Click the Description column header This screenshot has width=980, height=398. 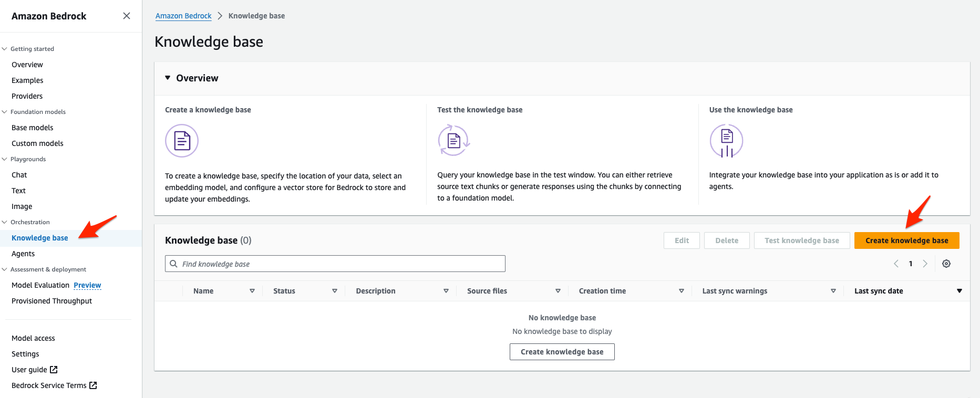coord(376,291)
